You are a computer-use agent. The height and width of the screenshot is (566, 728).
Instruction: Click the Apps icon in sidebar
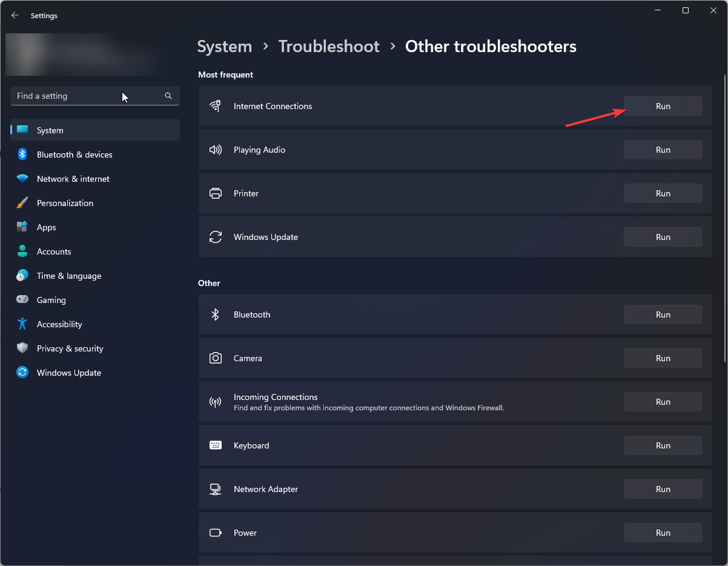point(22,227)
